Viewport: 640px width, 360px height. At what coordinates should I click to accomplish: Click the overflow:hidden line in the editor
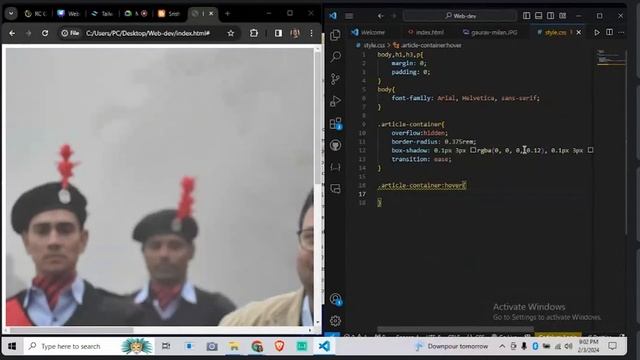(419, 133)
